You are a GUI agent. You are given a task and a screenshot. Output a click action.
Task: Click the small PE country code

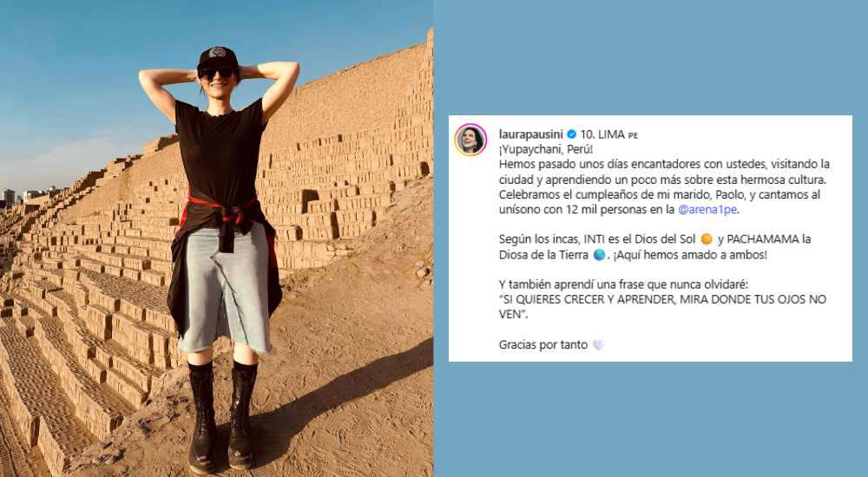[x=633, y=135]
